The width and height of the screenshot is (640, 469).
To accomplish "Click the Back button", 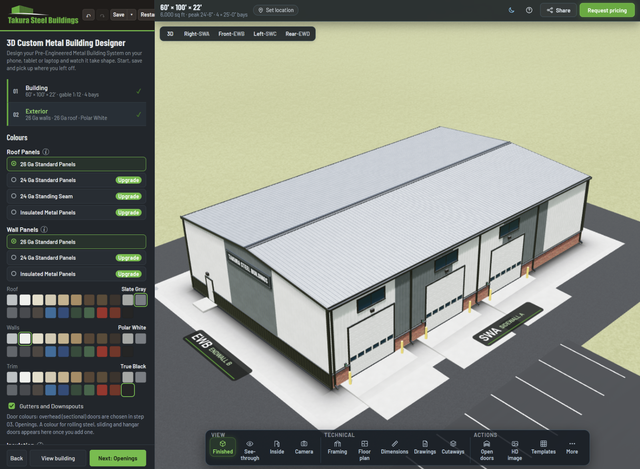I will coord(17,458).
